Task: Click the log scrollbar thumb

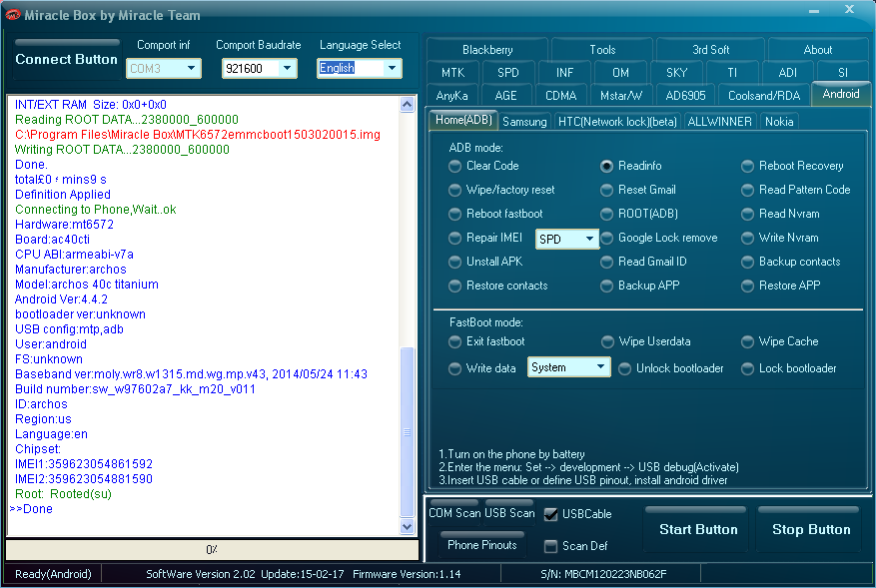Action: 408,432
